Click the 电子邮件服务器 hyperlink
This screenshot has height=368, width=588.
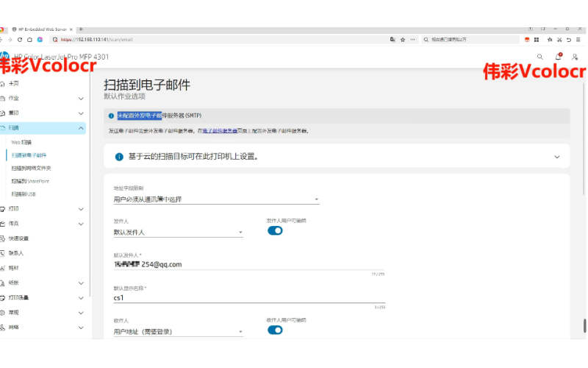[220, 131]
